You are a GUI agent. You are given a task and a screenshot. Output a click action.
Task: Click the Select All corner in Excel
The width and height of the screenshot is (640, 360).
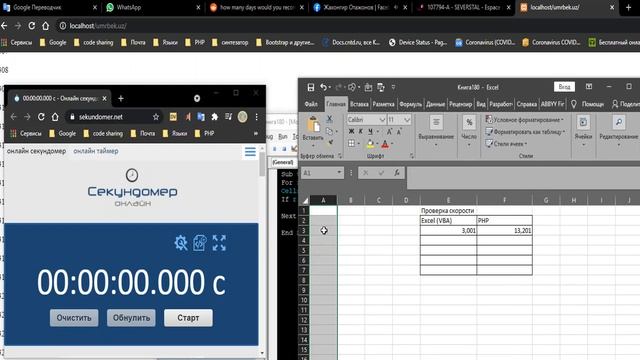pos(305,200)
